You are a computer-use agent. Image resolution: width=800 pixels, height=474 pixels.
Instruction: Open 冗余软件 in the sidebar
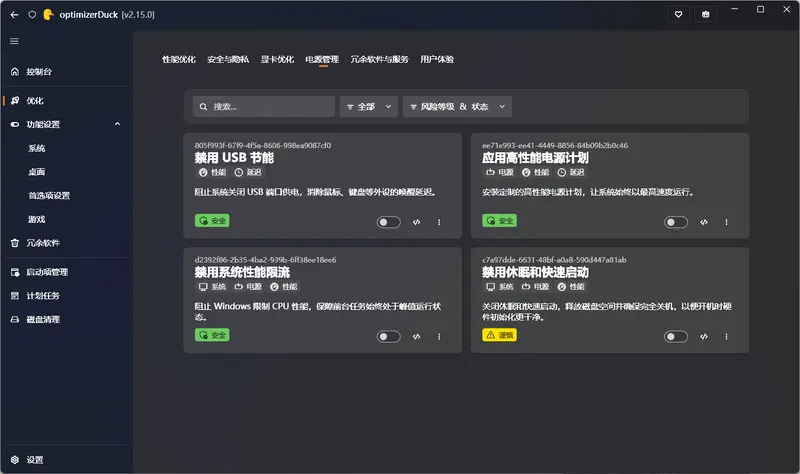click(x=66, y=243)
